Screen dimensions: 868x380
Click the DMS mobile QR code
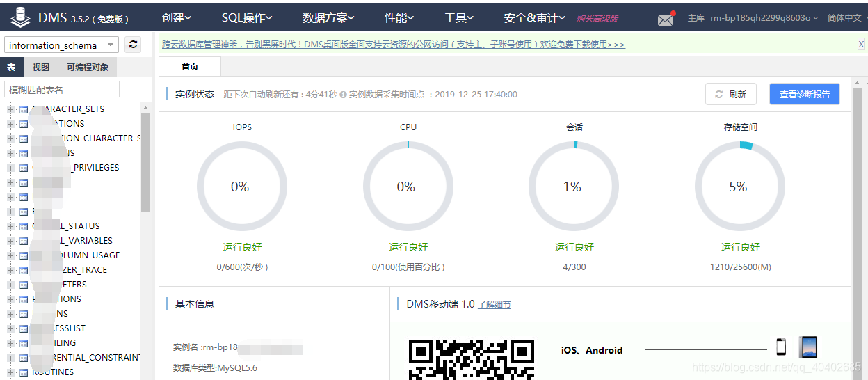tap(472, 360)
